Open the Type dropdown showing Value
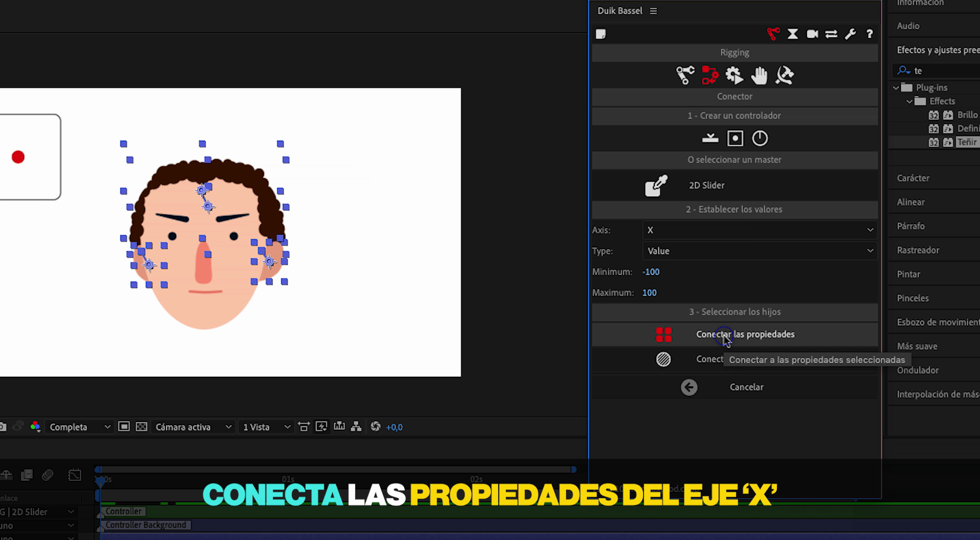980x540 pixels. (x=759, y=251)
